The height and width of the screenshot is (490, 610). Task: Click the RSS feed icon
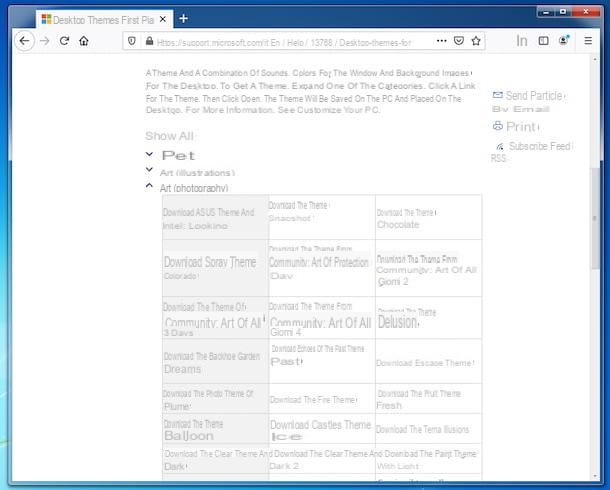[x=500, y=147]
